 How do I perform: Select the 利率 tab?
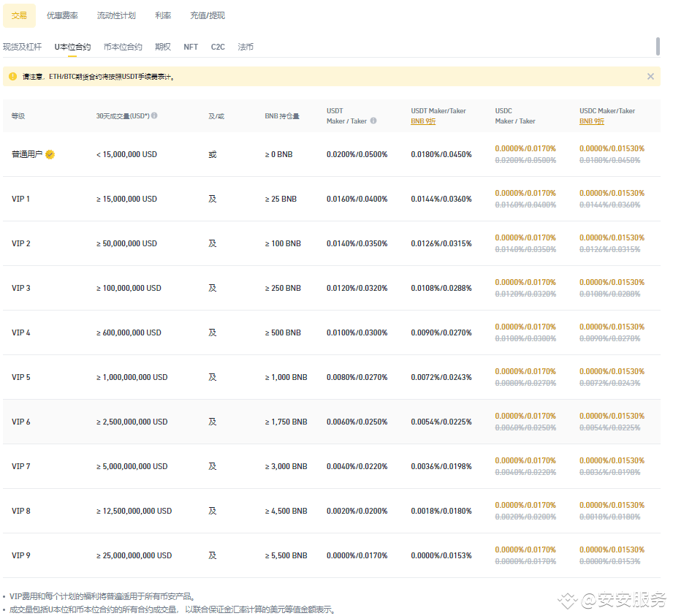pyautogui.click(x=163, y=15)
